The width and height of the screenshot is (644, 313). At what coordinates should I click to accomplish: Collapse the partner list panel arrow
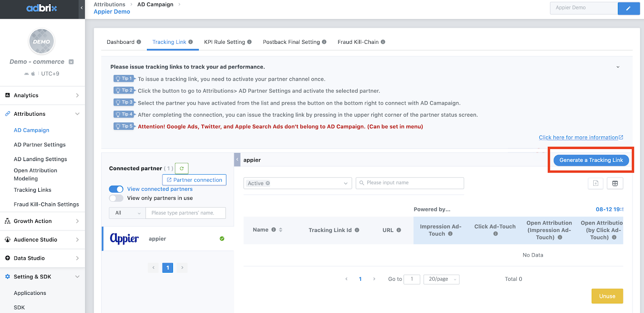click(237, 160)
